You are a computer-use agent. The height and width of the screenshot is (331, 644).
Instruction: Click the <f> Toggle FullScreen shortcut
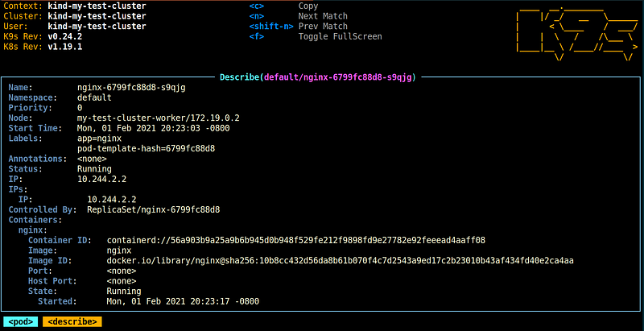316,36
